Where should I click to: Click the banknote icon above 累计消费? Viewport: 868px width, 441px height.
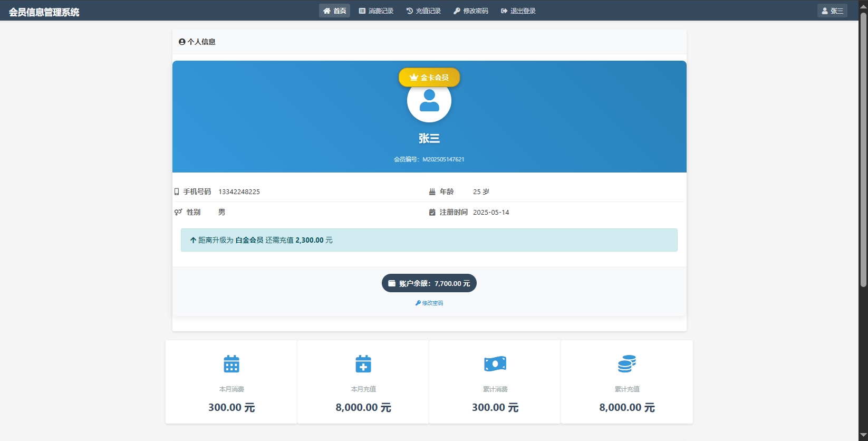[495, 364]
